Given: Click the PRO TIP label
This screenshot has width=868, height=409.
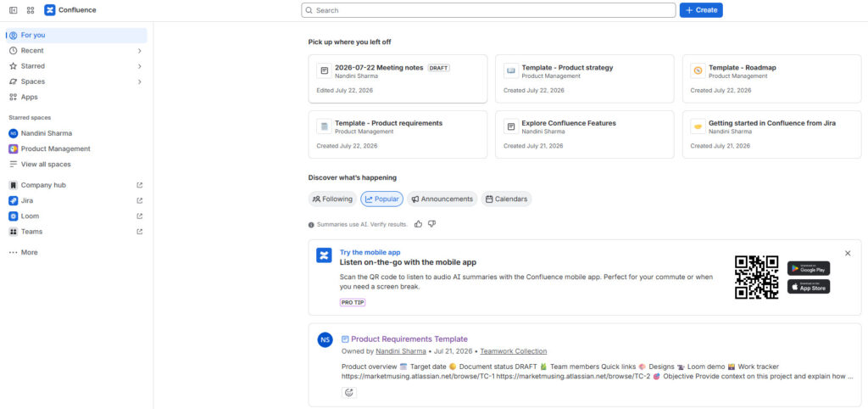Looking at the screenshot, I should [353, 303].
